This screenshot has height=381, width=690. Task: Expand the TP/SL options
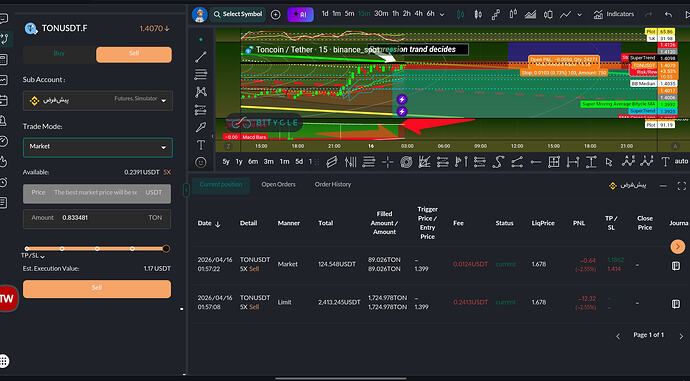pos(33,256)
